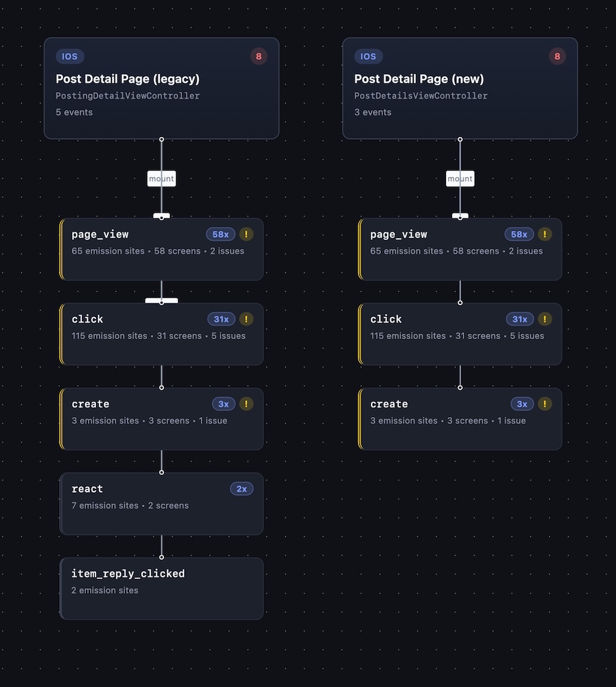The image size is (616, 687).
Task: Click the iOS badge on new page card
Action: 368,56
